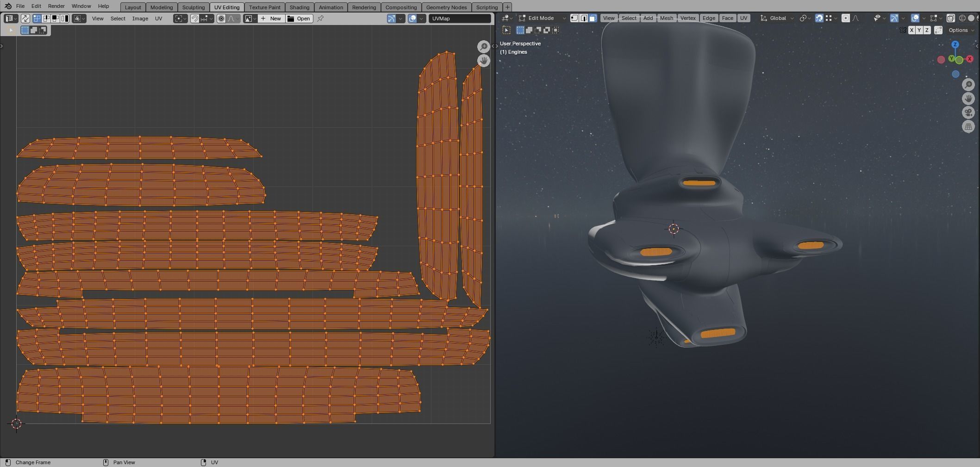Open Global transform orientation dropdown
This screenshot has height=467, width=980.
pyautogui.click(x=777, y=18)
